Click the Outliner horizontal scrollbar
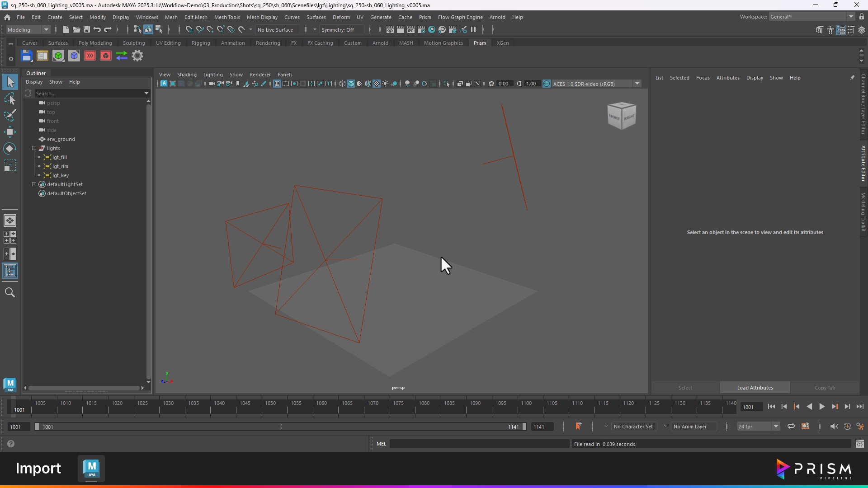Viewport: 868px width, 488px height. coord(83,388)
